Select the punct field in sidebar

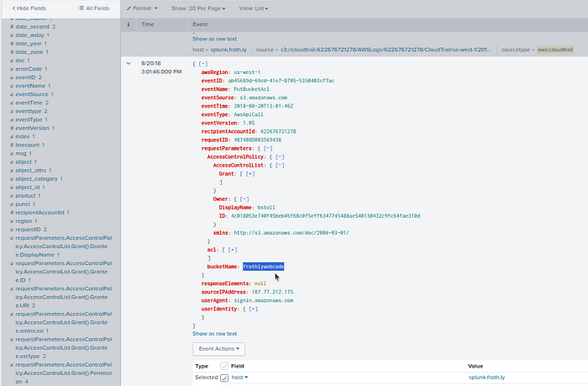(x=23, y=204)
